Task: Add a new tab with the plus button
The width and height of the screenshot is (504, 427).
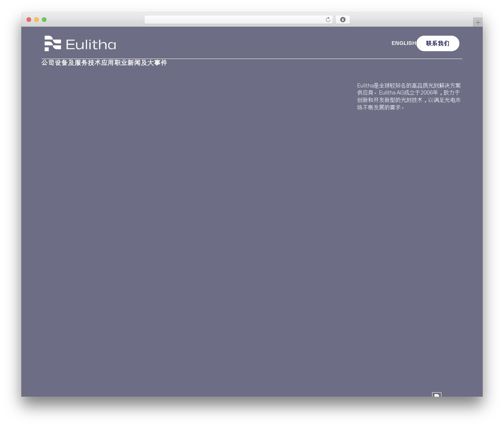Action: [478, 22]
